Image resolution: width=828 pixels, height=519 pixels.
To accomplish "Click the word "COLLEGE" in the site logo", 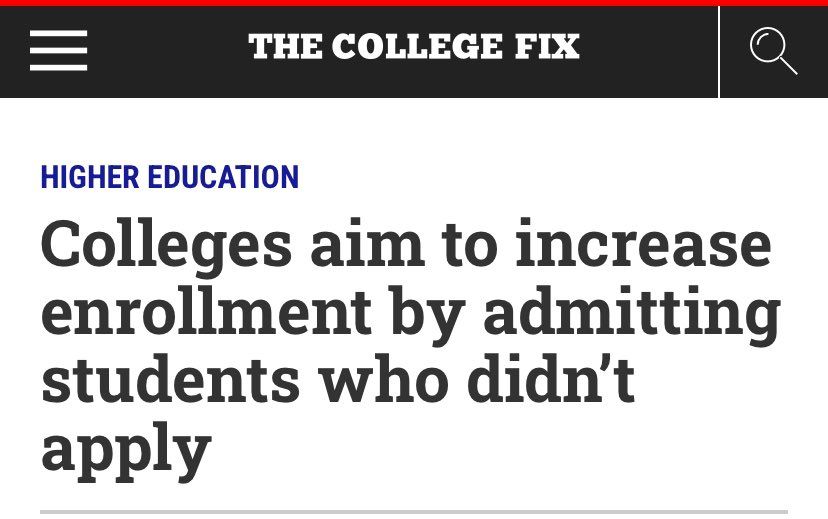I will tap(417, 47).
